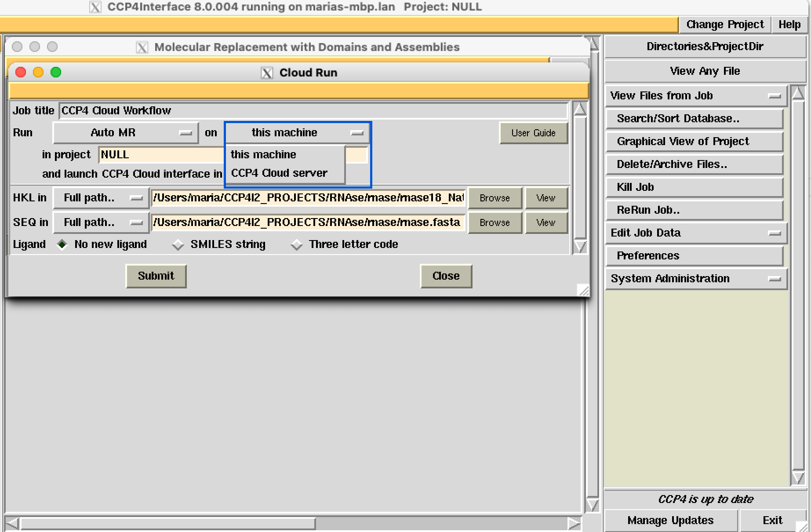The height and width of the screenshot is (532, 811).
Task: Submit the CCP4 Cloud Workflow job
Action: [156, 276]
